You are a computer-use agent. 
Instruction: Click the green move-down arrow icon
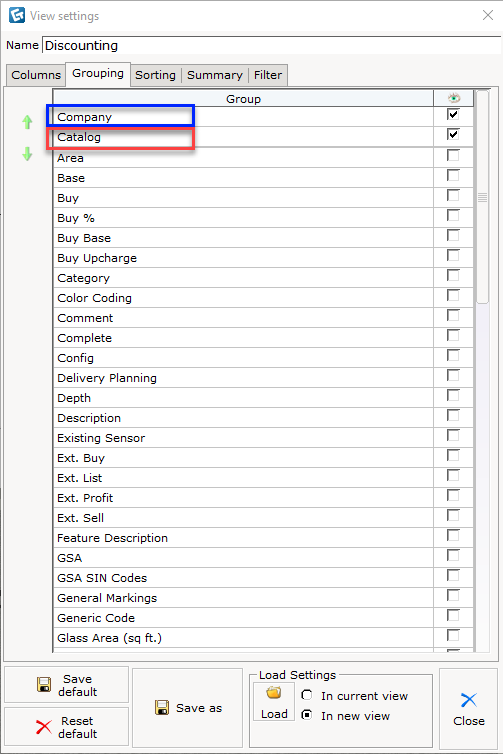(x=27, y=154)
